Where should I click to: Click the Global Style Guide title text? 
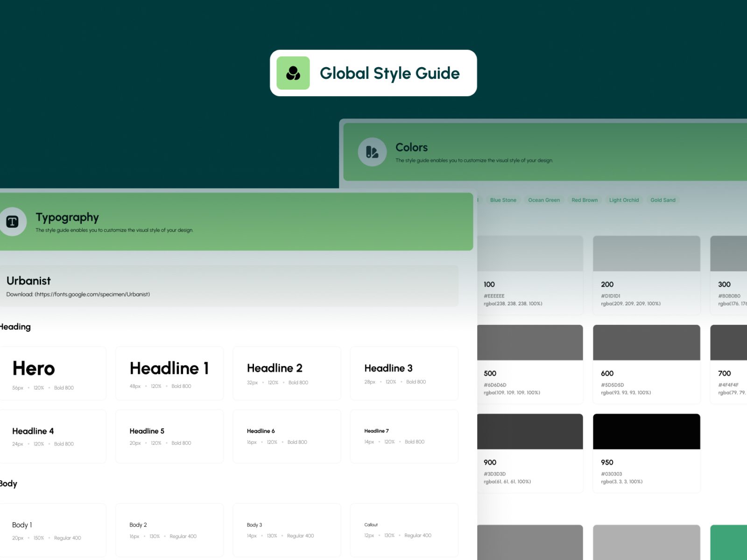tap(390, 73)
